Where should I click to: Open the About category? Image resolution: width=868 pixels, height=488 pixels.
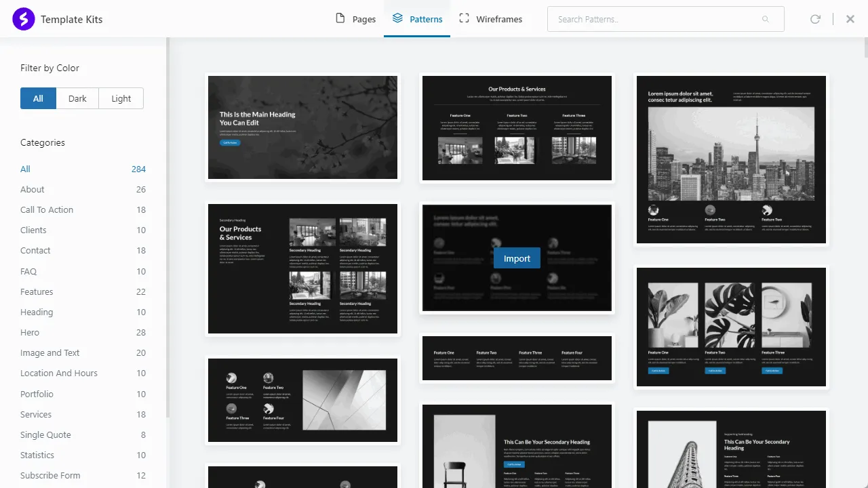(83, 190)
